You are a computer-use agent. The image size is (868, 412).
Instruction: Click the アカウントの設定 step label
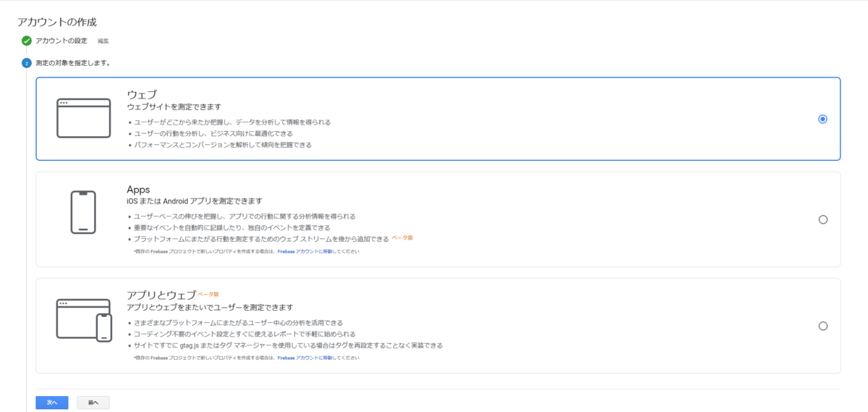[61, 41]
